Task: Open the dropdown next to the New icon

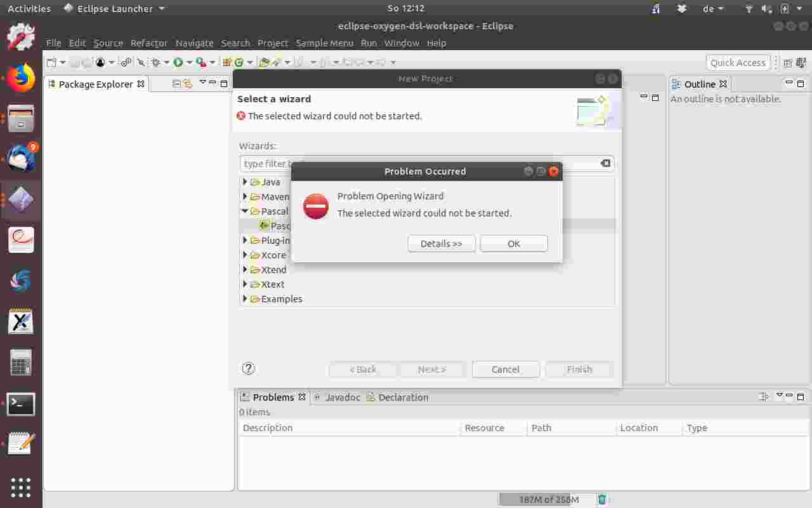Action: pyautogui.click(x=62, y=62)
